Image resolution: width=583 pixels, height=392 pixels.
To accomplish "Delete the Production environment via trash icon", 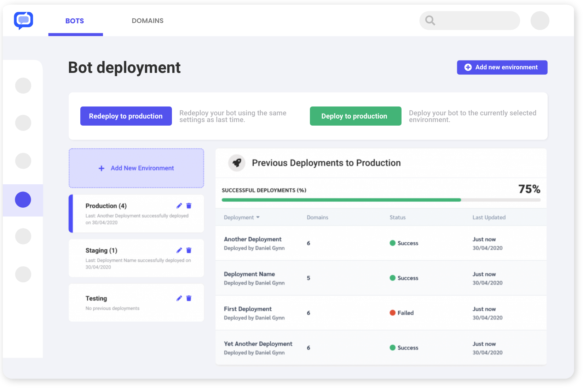I will pos(189,206).
